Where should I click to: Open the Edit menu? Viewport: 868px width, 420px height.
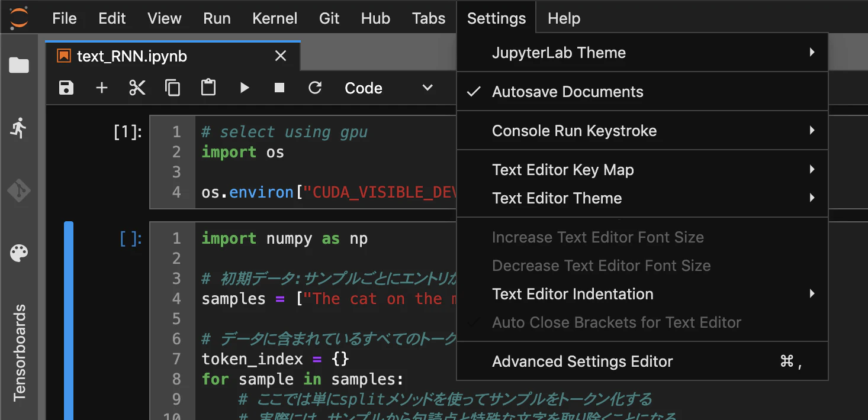[112, 18]
